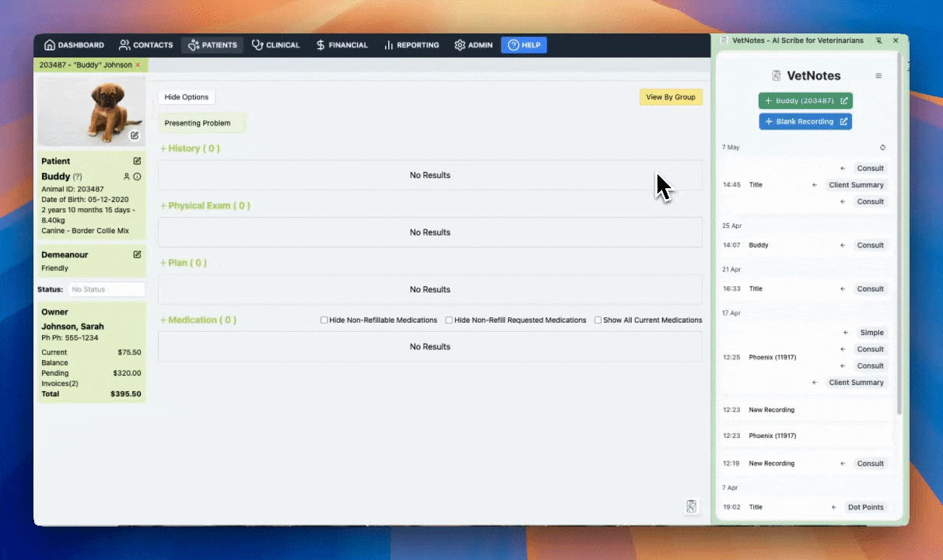
Task: Click the info circle icon beside Buddy's name
Action: tap(137, 177)
